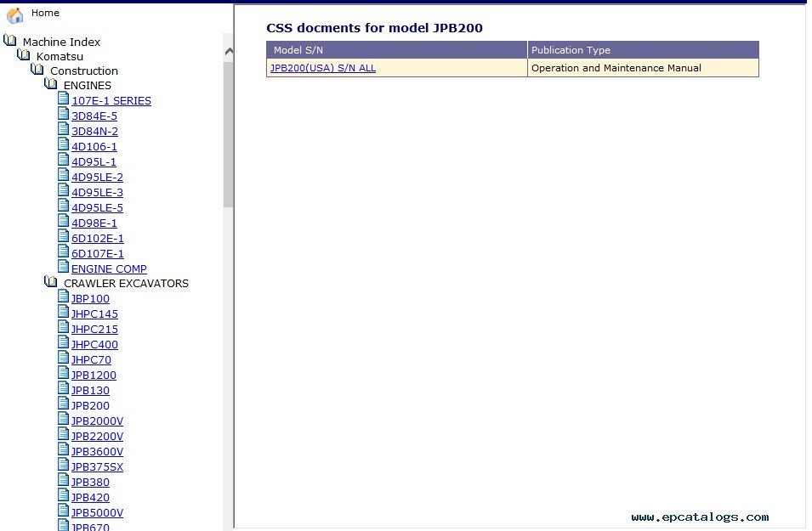
Task: Click the document icon beside JPB420
Action: [x=63, y=494]
